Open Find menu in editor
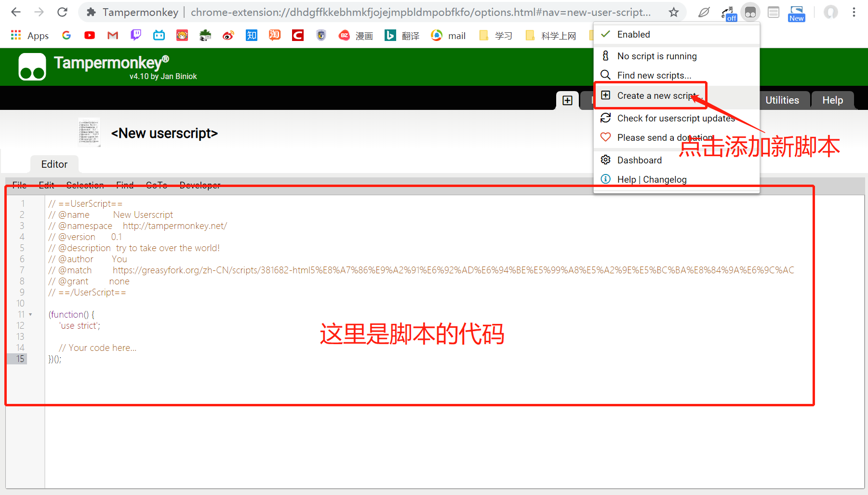The image size is (868, 495). (x=125, y=185)
